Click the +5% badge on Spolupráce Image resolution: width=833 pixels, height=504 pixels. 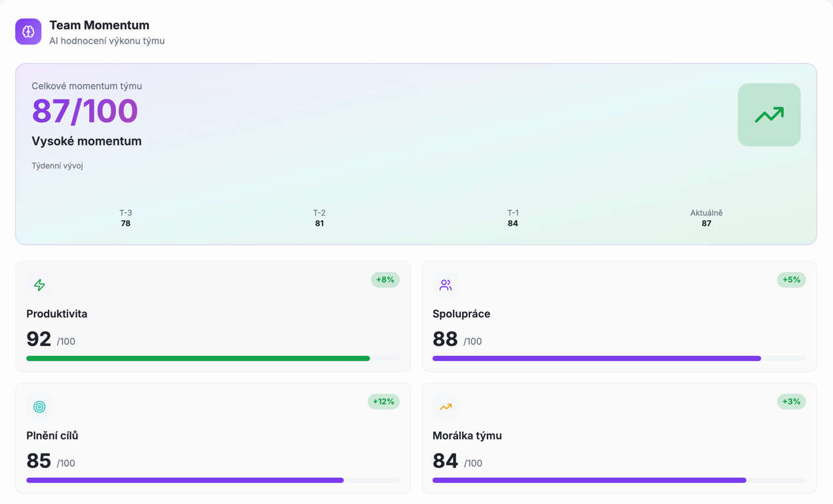pos(791,280)
